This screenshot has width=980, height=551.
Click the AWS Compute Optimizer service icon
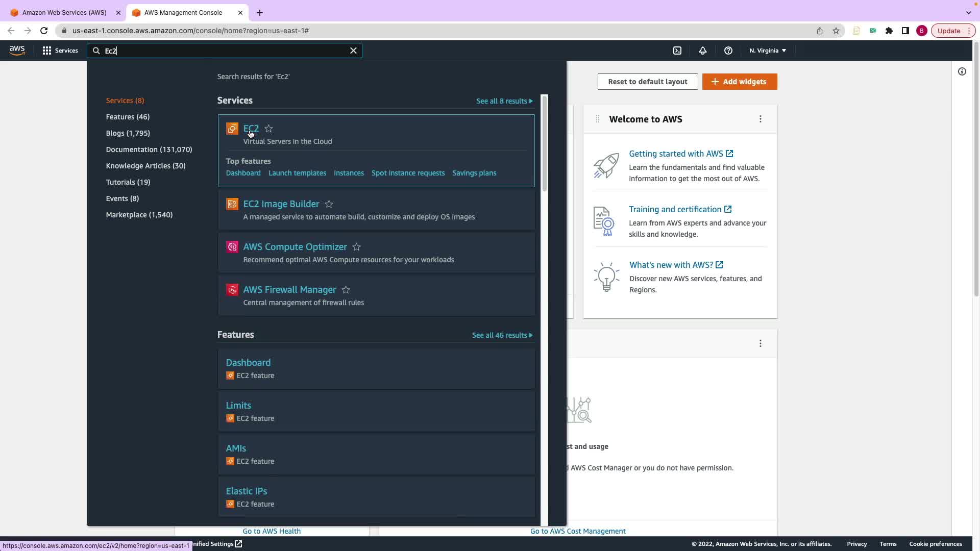point(232,247)
